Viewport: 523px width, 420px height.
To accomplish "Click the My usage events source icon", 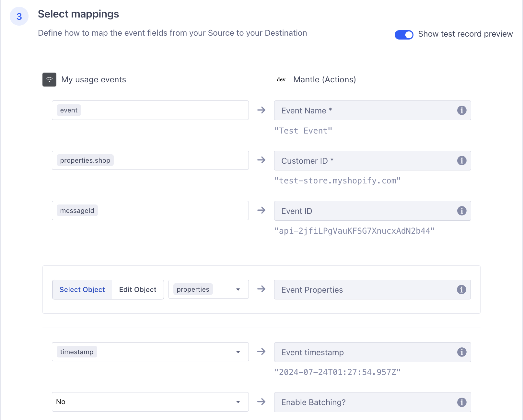I will [x=49, y=79].
